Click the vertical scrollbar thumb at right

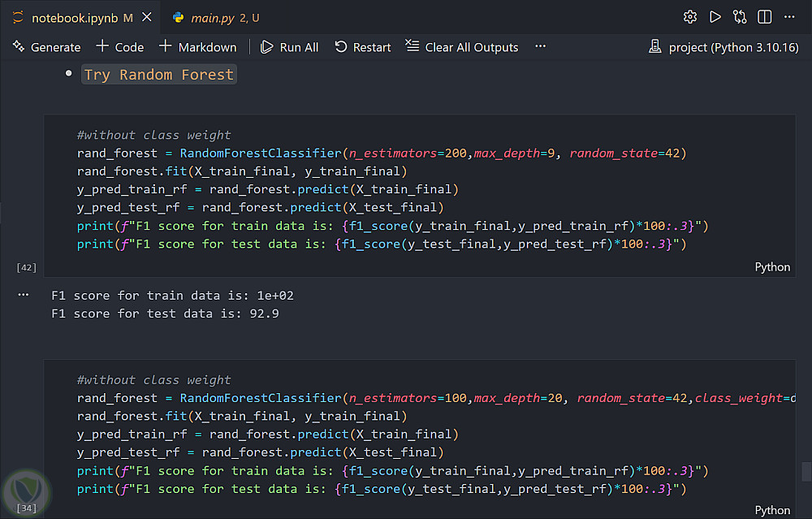(806, 471)
